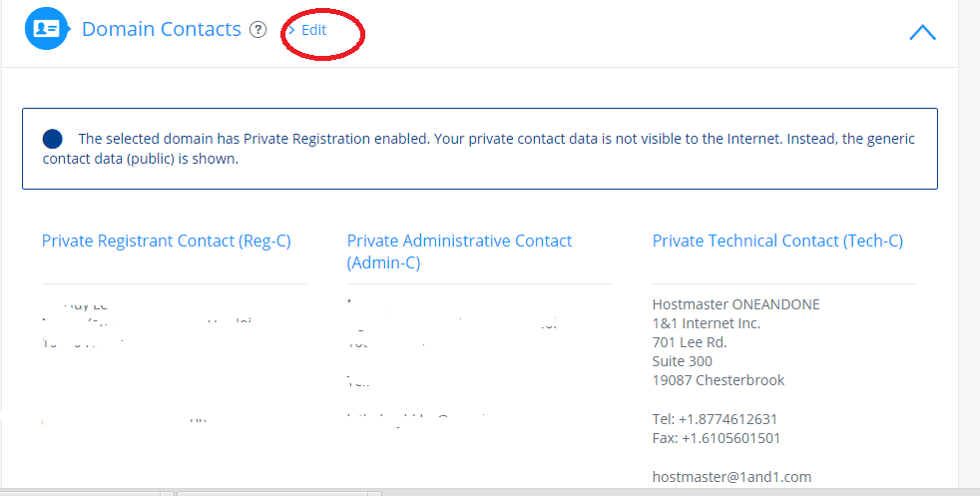
Task: Click the Suite 300 address line
Action: [682, 361]
